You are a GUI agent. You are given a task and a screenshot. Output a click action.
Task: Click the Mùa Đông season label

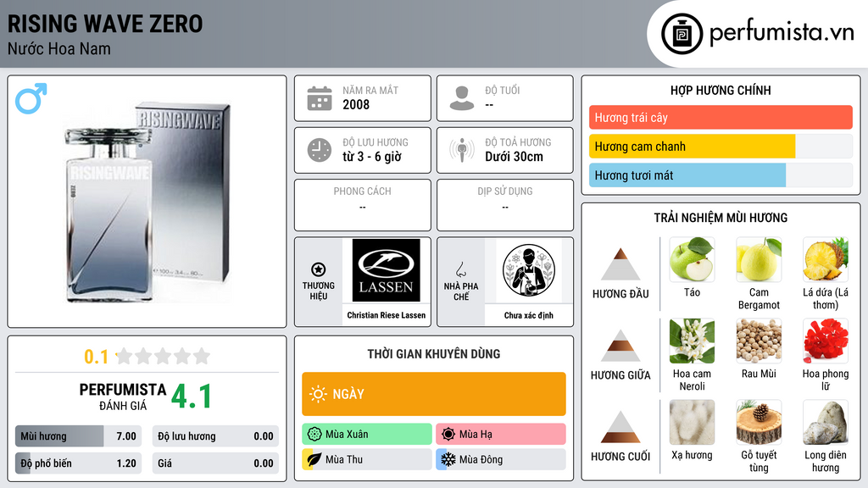(481, 459)
